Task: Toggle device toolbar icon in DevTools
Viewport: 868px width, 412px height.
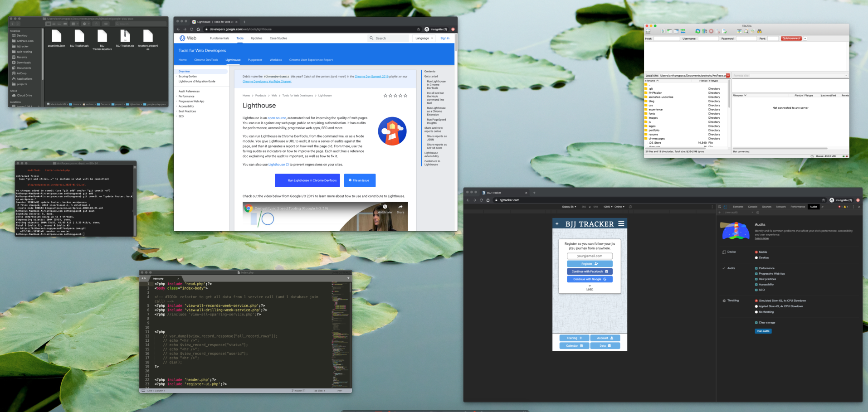Action: click(725, 207)
